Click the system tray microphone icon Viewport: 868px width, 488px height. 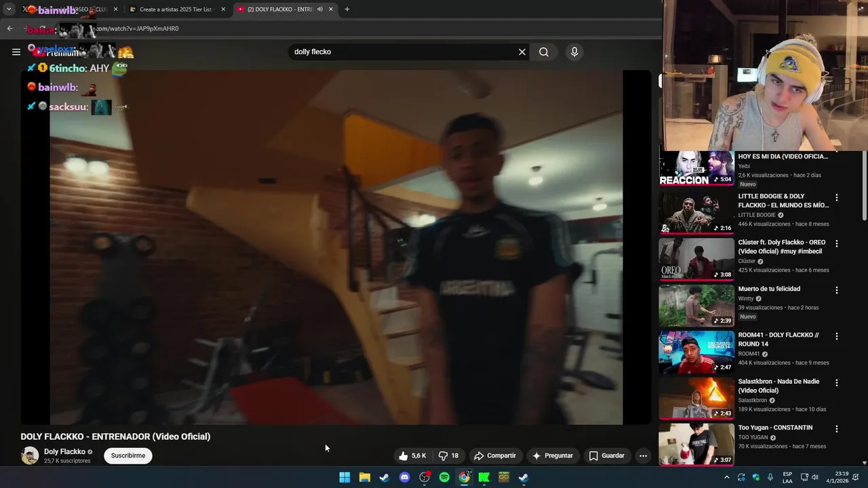tap(770, 477)
